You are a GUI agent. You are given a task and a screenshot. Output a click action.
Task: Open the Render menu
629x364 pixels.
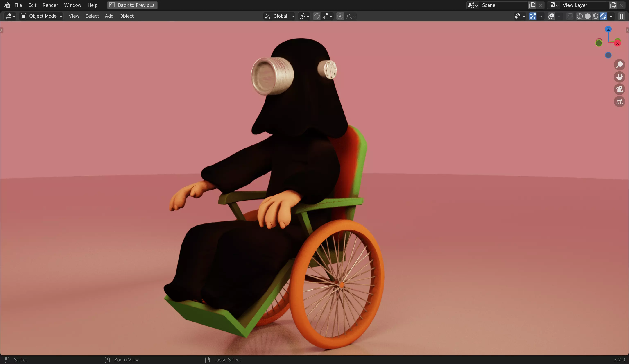point(50,5)
